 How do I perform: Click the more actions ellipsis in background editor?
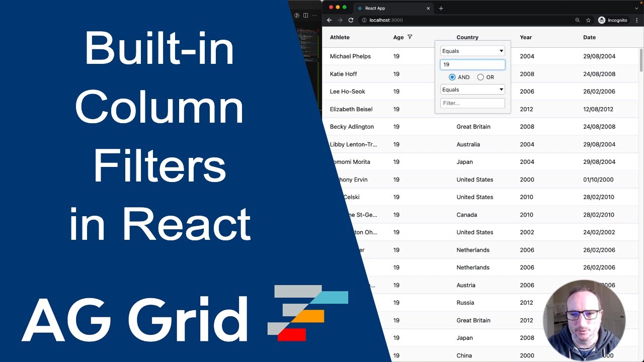point(313,16)
